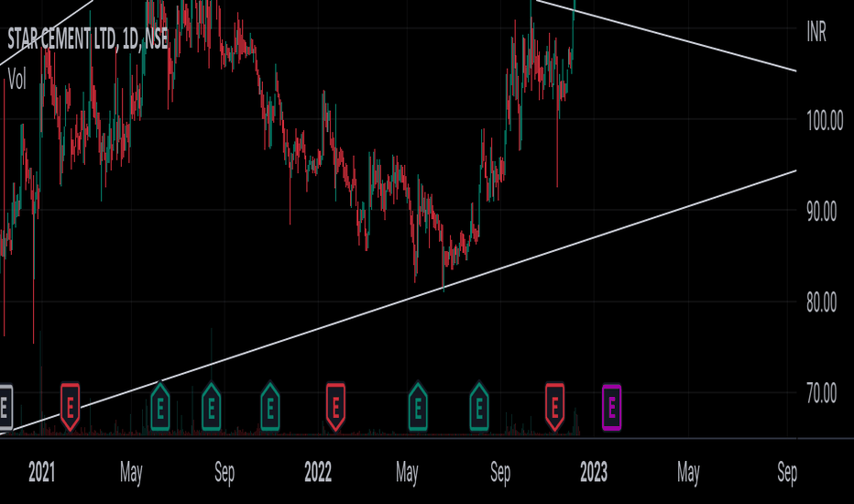Click the May label following 2023
This screenshot has width=854, height=504.
[x=688, y=473]
